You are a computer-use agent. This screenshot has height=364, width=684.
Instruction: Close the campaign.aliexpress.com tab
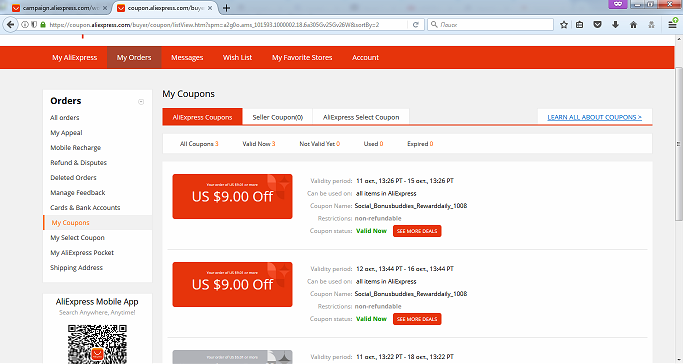[105, 8]
